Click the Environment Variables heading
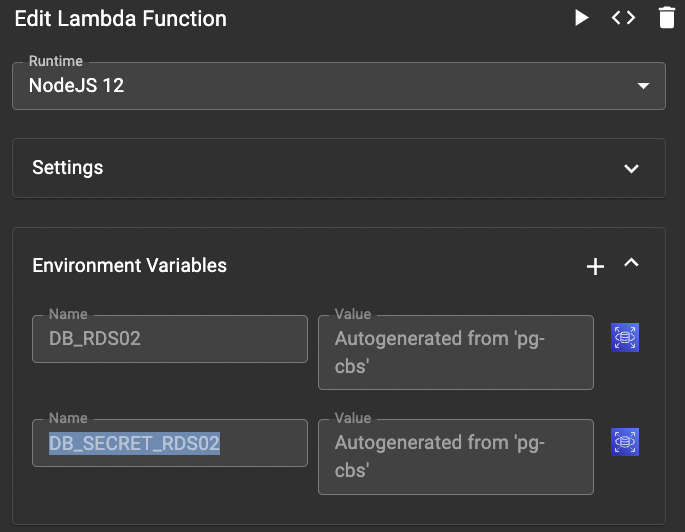 coord(130,266)
